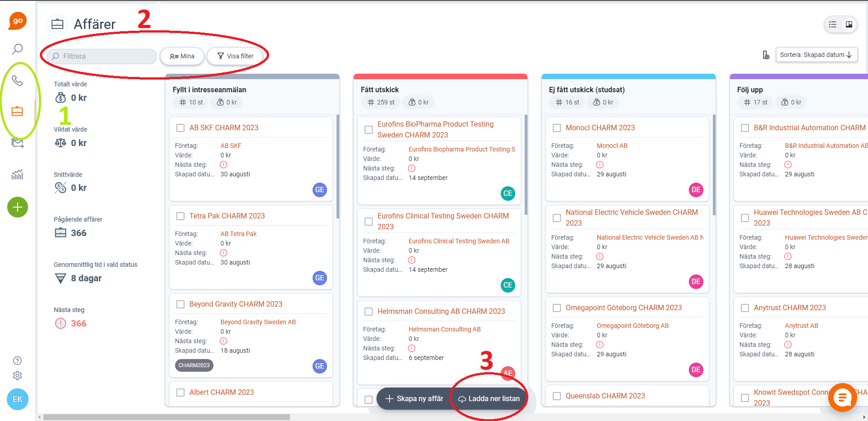Open Eurofins Clinical Testing Sweden CHARM 2023 deal
Image resolution: width=868 pixels, height=421 pixels.
(x=443, y=221)
